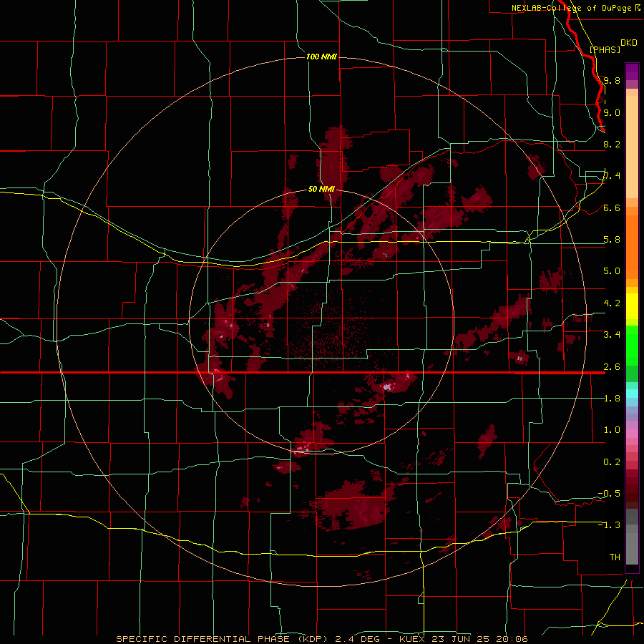Click the 1.8 scale value

point(612,399)
